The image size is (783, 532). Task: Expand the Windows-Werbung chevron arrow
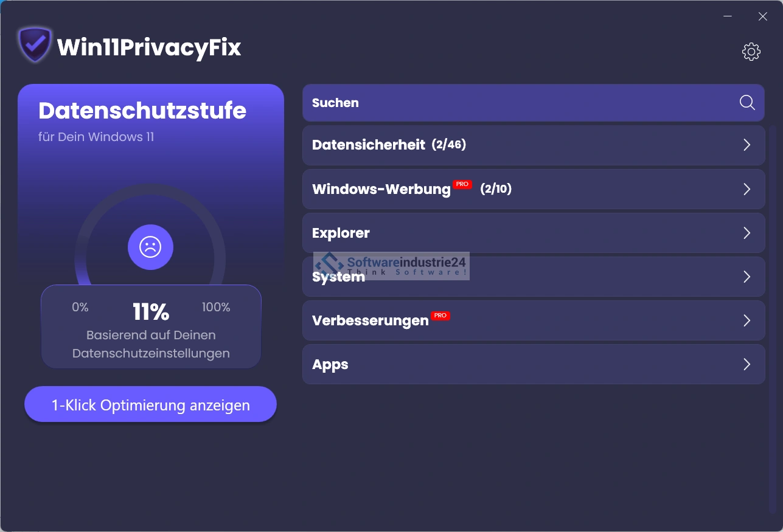click(746, 189)
